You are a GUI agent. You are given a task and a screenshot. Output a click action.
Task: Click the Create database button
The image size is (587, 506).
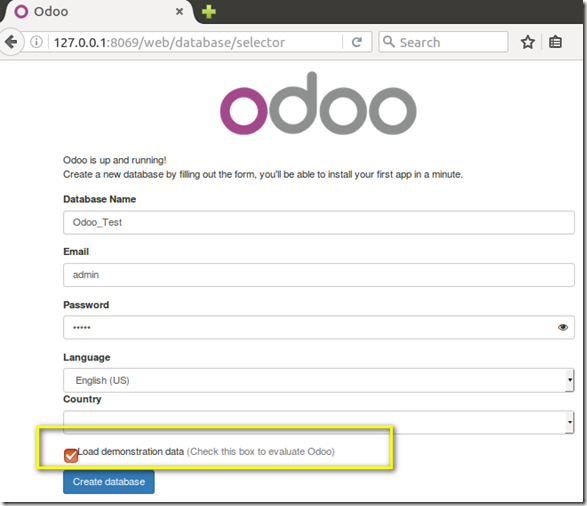tap(109, 482)
